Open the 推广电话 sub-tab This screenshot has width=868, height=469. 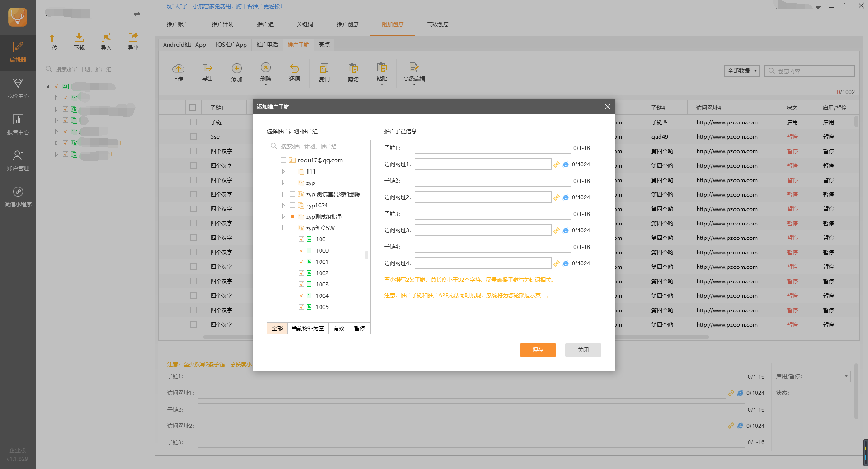point(267,45)
